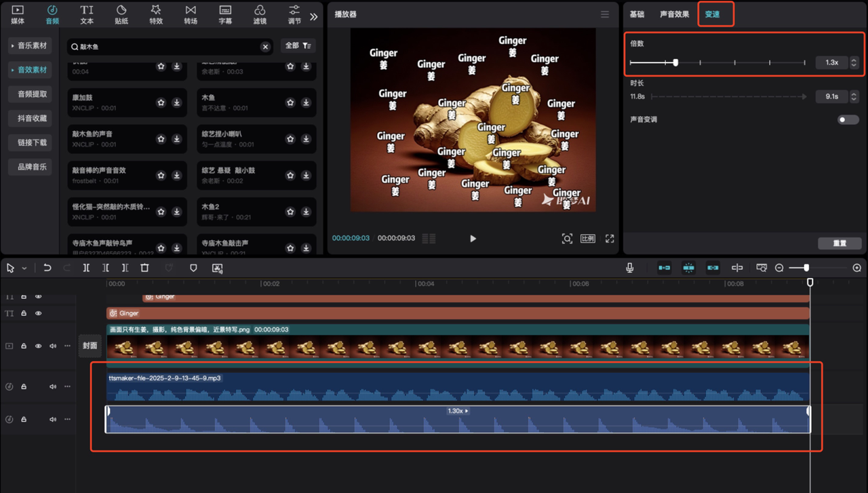Image resolution: width=868 pixels, height=493 pixels.
Task: Mute the ttsmaker mp3 audio track
Action: pos(53,387)
